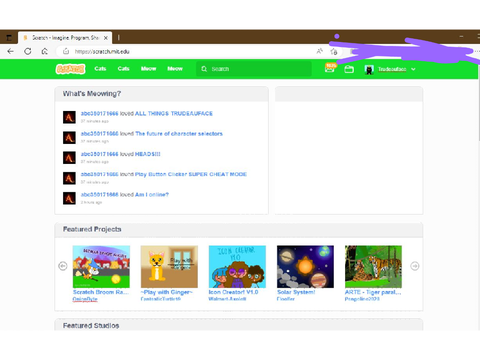This screenshot has width=480, height=360.
Task: Click the 2 hours ago timestamp
Action: click(91, 202)
